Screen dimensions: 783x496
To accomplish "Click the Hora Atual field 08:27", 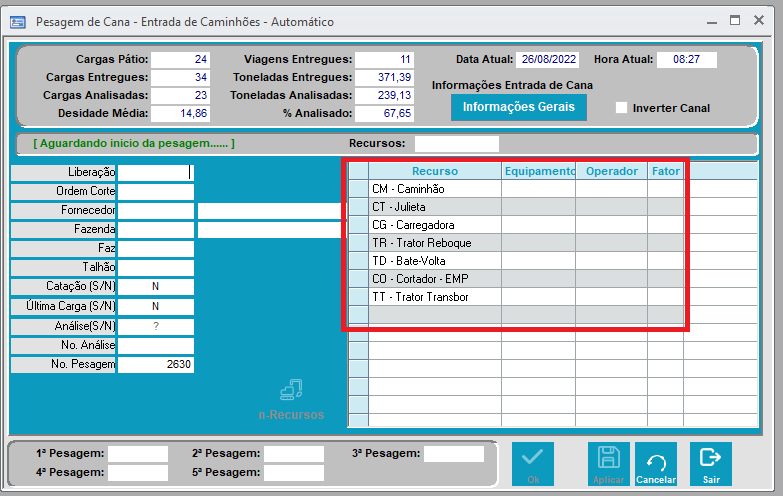I will point(687,59).
